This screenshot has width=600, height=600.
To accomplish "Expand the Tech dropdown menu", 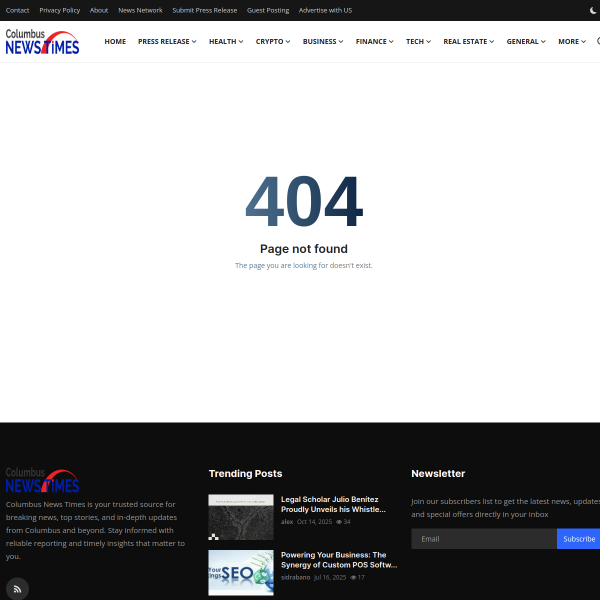I will pos(418,41).
